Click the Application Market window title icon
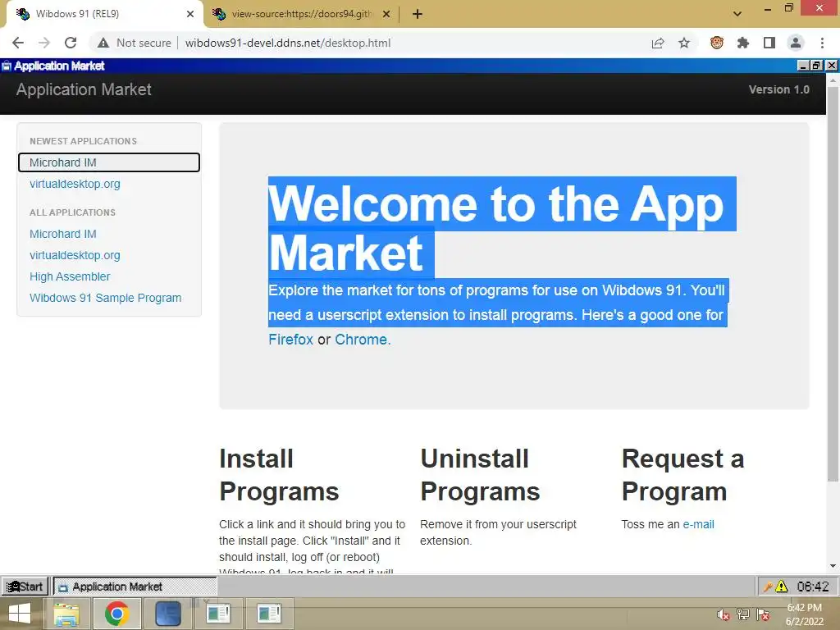840x630 pixels. (x=7, y=66)
